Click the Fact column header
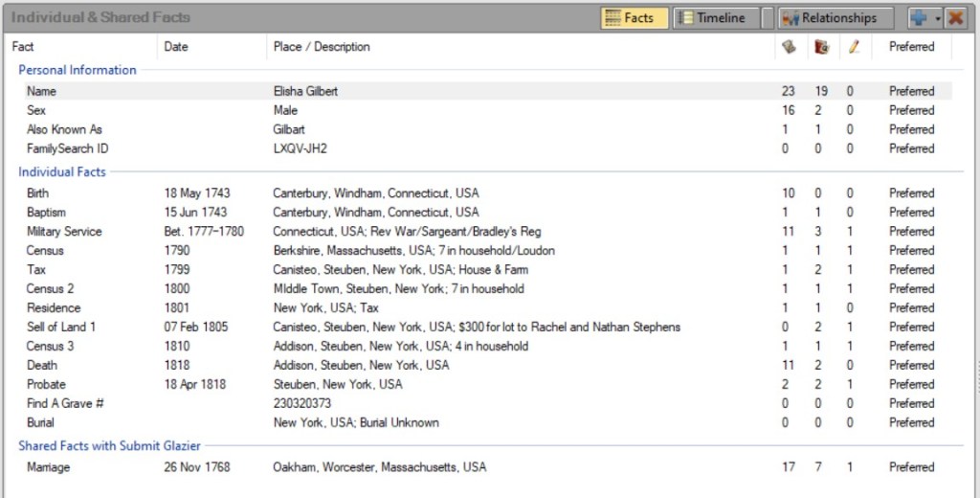 click(x=23, y=46)
